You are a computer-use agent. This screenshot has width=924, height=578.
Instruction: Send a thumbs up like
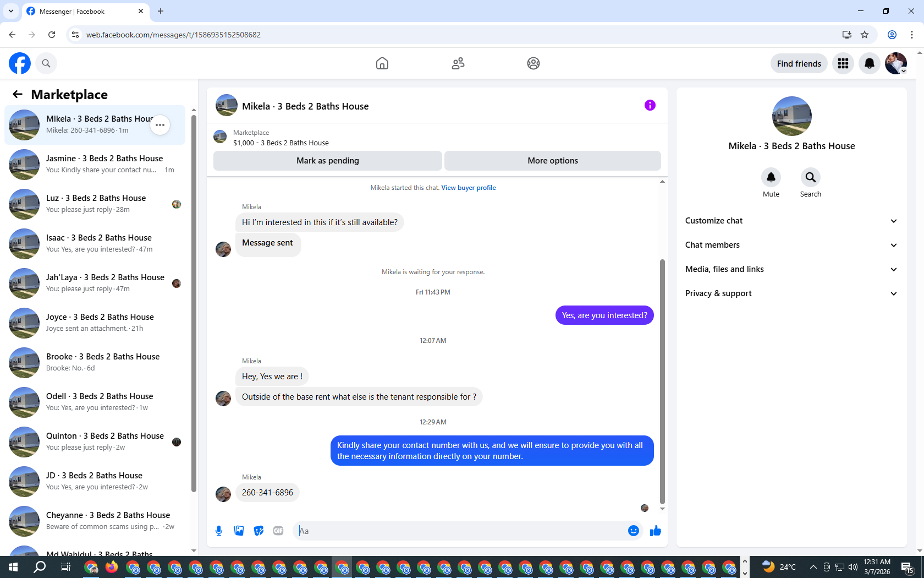(656, 531)
